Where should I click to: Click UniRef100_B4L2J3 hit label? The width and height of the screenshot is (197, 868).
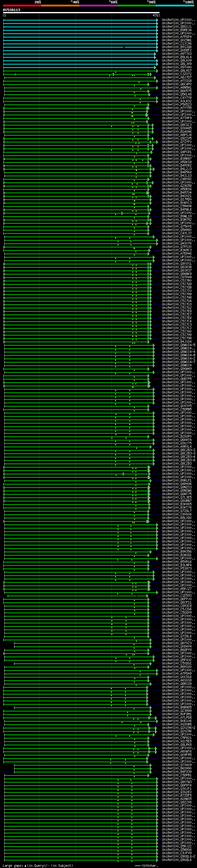click(177, 169)
